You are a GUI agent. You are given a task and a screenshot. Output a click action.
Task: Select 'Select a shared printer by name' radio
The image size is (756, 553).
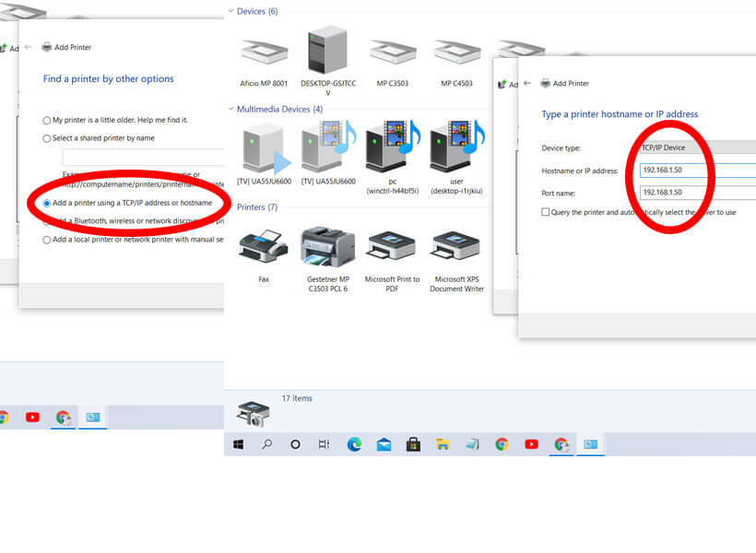[x=47, y=138]
